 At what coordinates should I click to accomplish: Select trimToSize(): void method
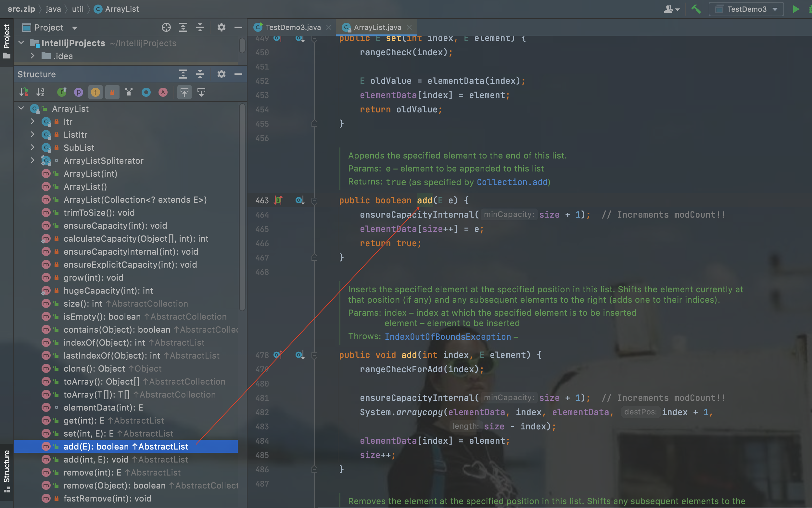pos(126,213)
